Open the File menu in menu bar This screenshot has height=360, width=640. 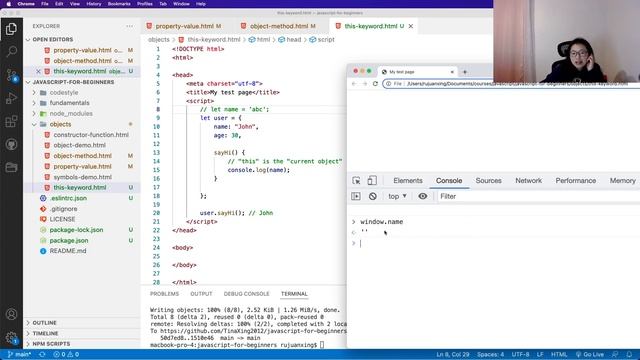point(45,4)
